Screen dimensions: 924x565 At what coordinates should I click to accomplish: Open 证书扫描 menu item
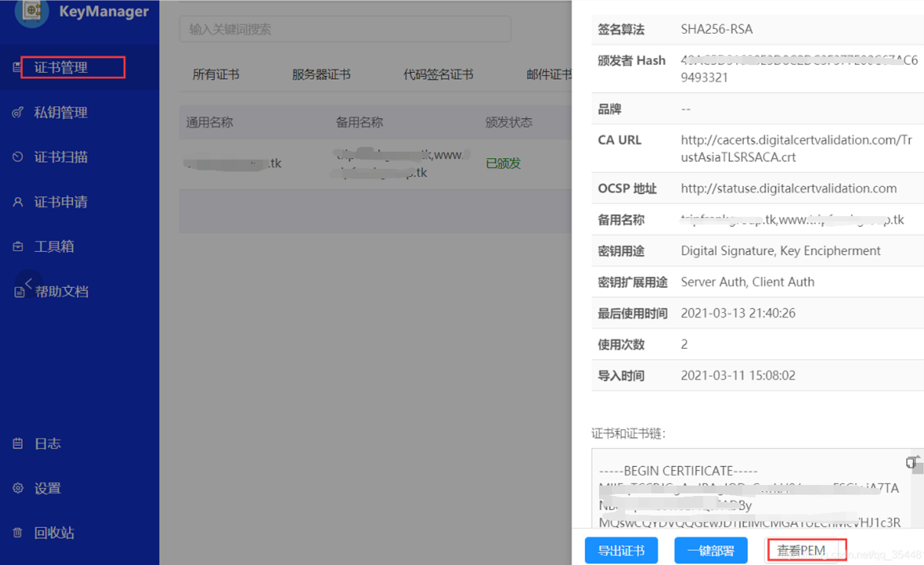point(61,157)
